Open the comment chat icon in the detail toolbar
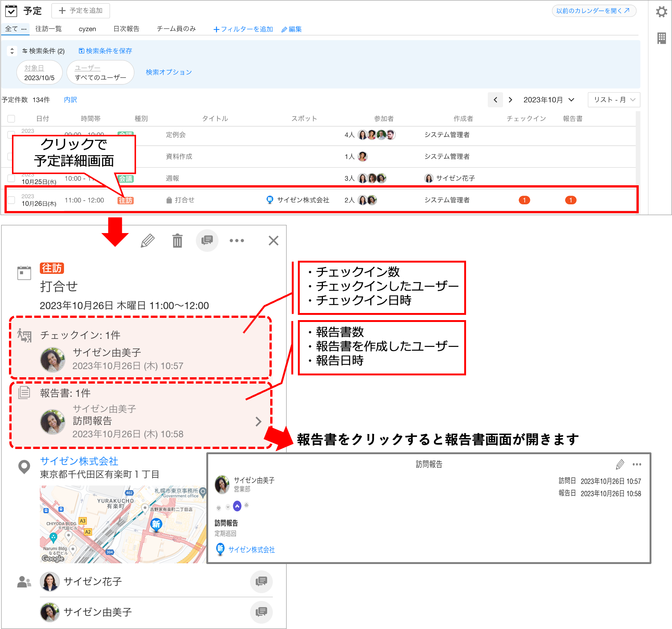This screenshot has height=629, width=672. point(207,240)
